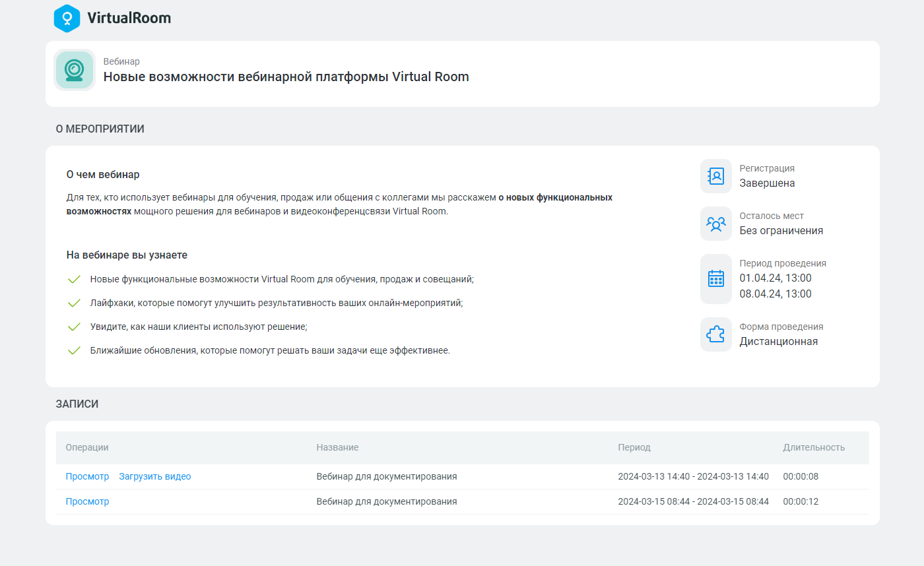Click registration status 'Завершена'
This screenshot has width=924, height=566.
coord(767,183)
